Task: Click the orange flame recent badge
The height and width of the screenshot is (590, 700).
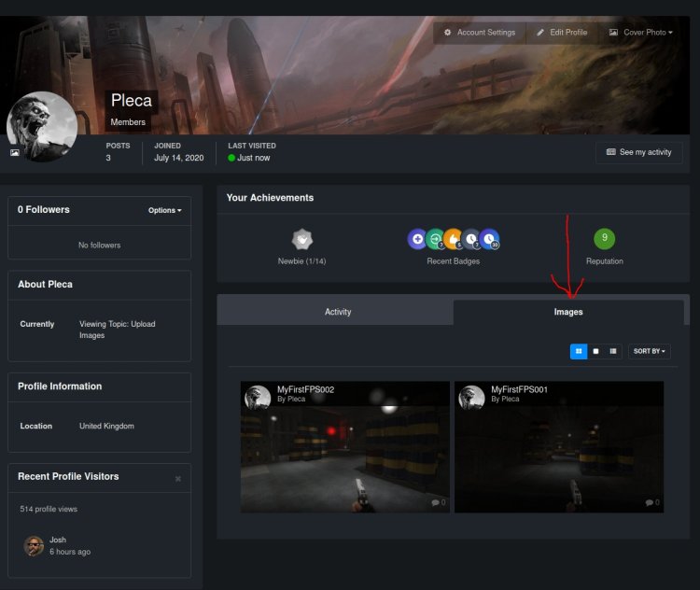Action: (454, 239)
